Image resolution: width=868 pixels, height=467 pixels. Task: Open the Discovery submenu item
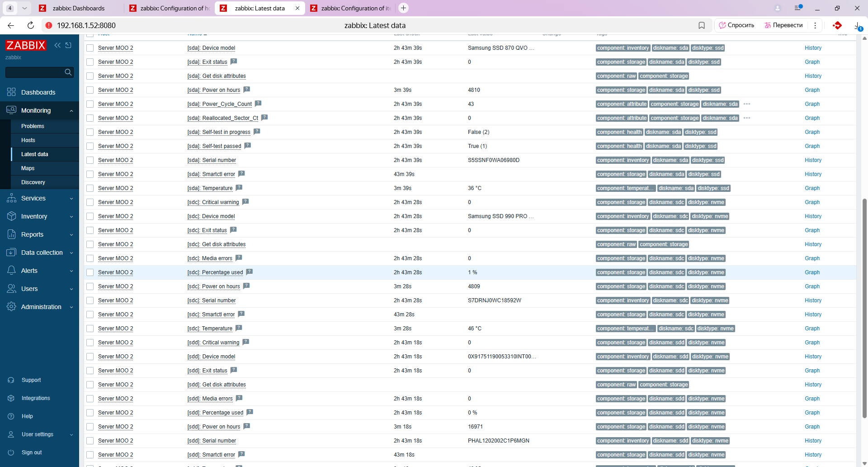pos(45,182)
